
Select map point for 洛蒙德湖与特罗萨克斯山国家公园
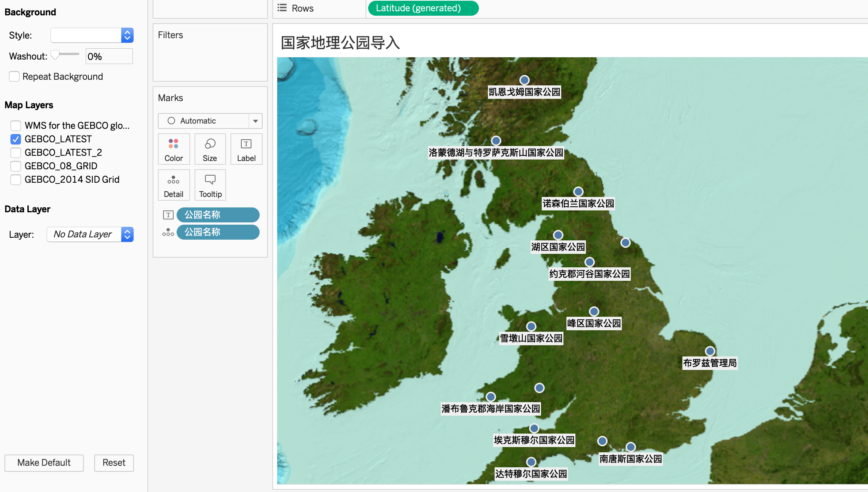(x=496, y=141)
